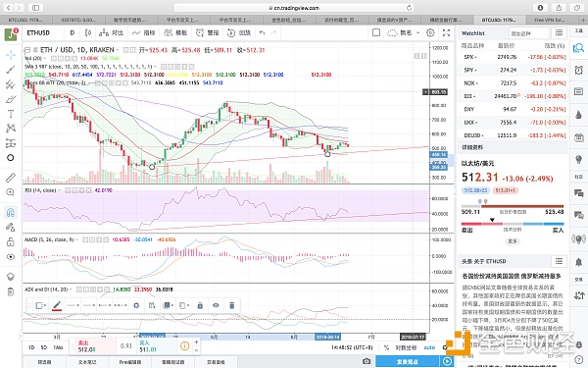This screenshot has width=588, height=368.
Task: Enter fullscreen chart mode
Action: 446,33
